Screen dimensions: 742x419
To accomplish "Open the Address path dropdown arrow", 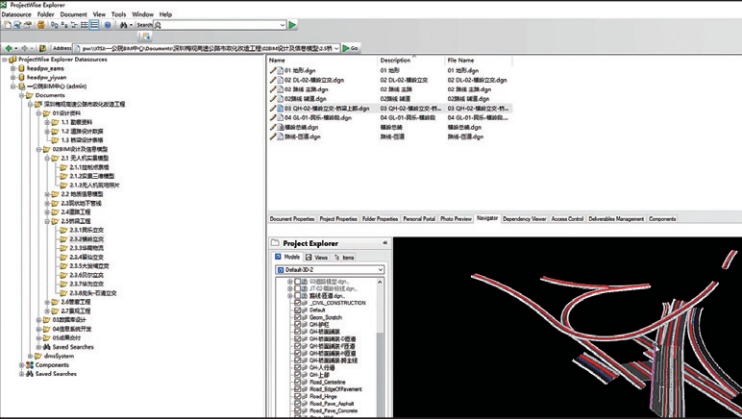I will pos(336,48).
